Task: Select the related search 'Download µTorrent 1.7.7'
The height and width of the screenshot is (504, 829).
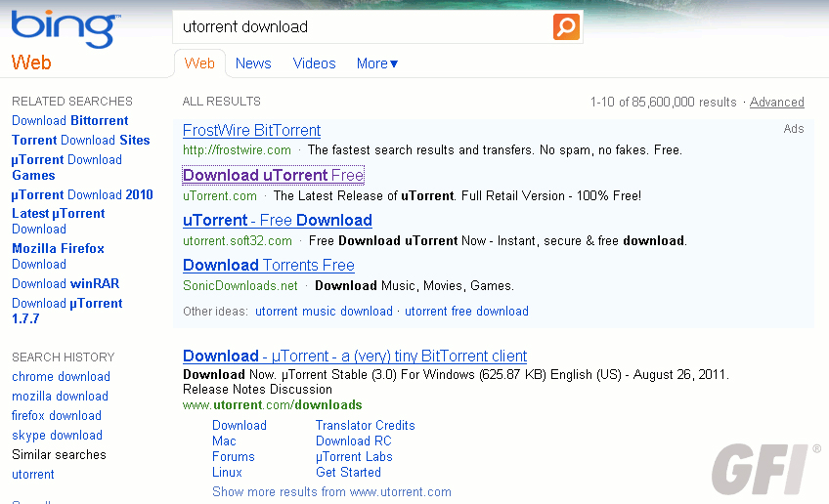Action: [x=67, y=312]
